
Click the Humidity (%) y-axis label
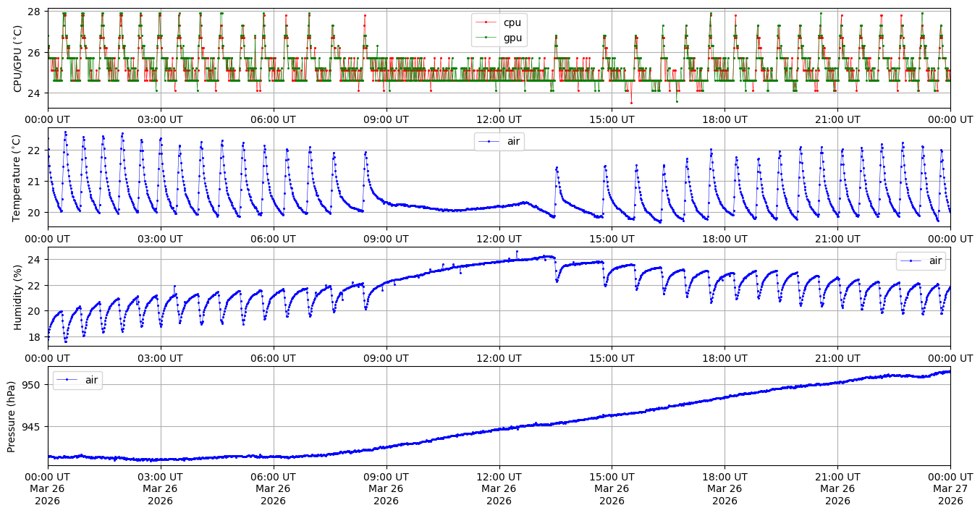18,297
